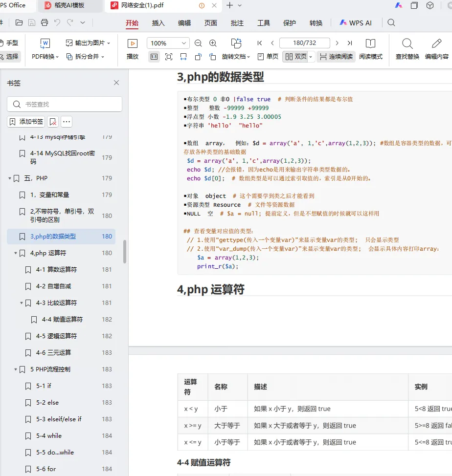Open the 页面 tab
Viewport: 452px width, 476px height.
211,23
